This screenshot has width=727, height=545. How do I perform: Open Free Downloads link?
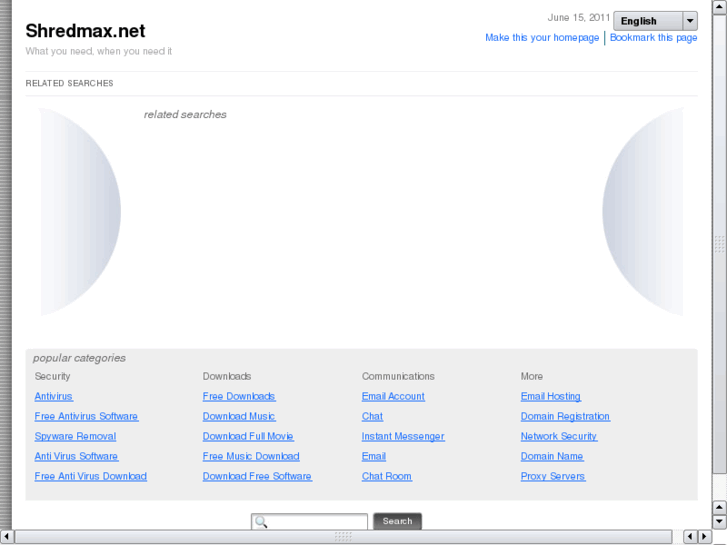click(x=239, y=397)
